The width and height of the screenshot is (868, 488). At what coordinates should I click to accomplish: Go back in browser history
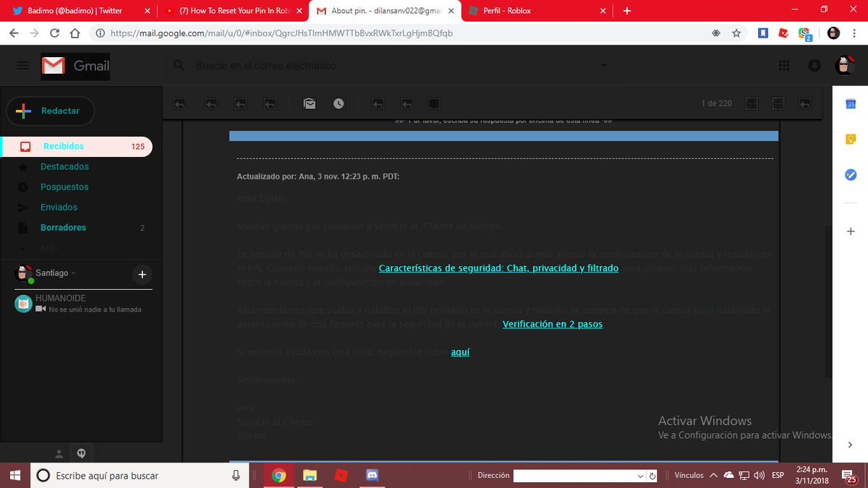14,33
